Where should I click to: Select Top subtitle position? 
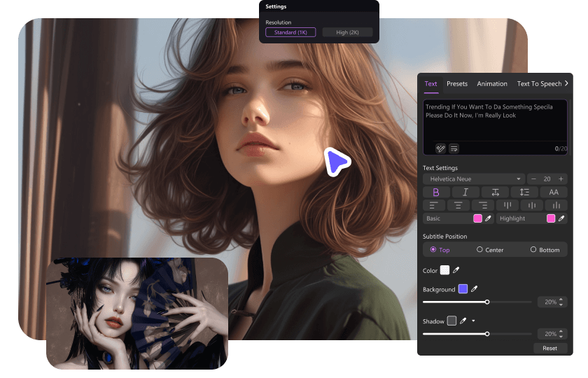coord(433,249)
